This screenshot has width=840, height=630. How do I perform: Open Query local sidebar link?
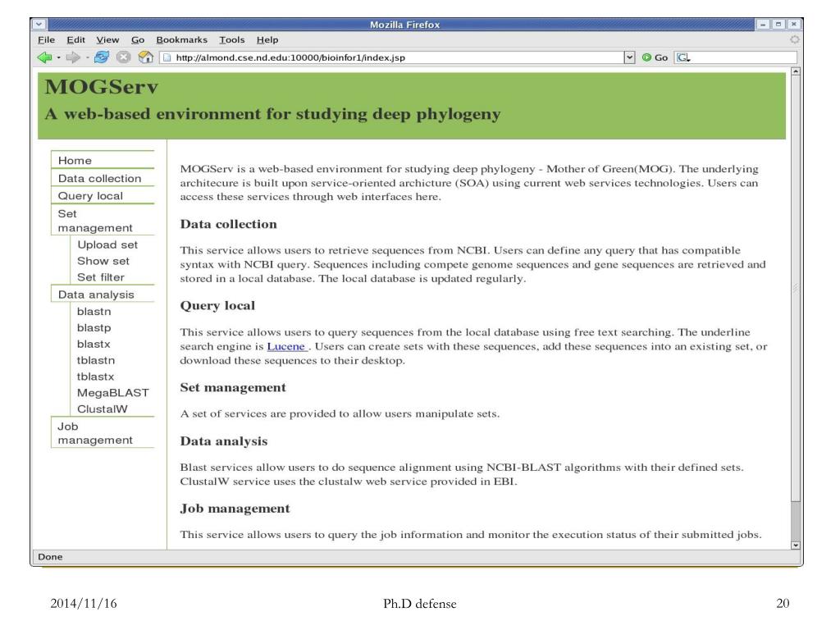(x=90, y=196)
